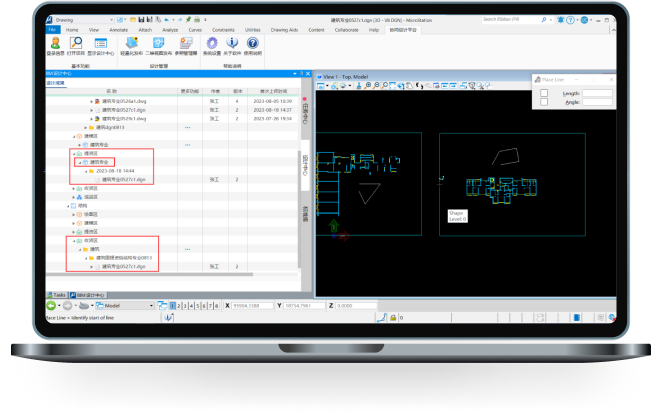Click the window area icon in View 1 toolbar
The height and width of the screenshot is (414, 663).
point(384,86)
